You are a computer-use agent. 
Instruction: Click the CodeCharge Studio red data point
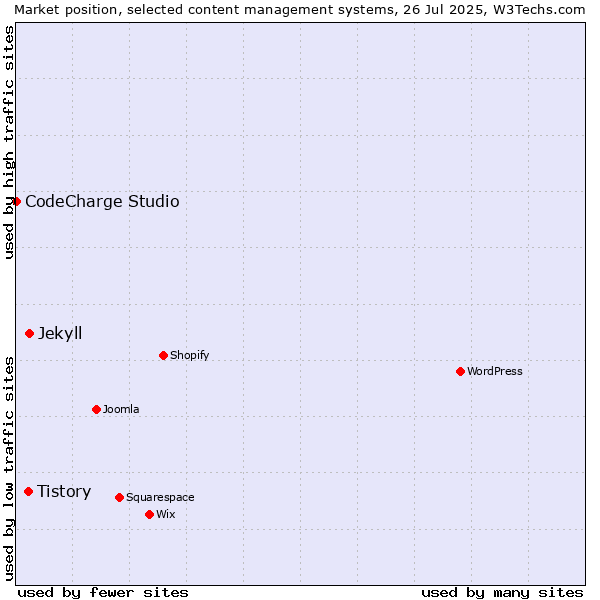tap(16, 201)
